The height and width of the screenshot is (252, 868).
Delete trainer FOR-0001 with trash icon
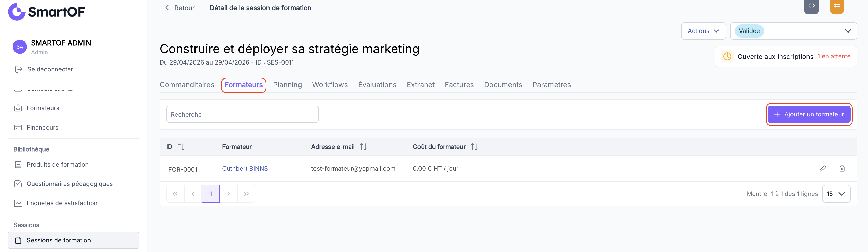click(x=842, y=169)
